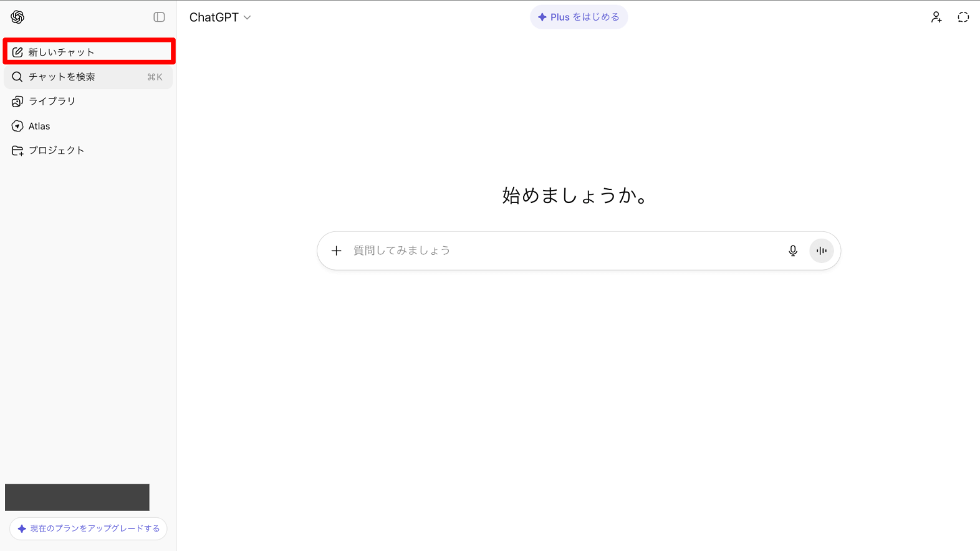Click the プロジェクト folder-plus icon

pos(17,150)
